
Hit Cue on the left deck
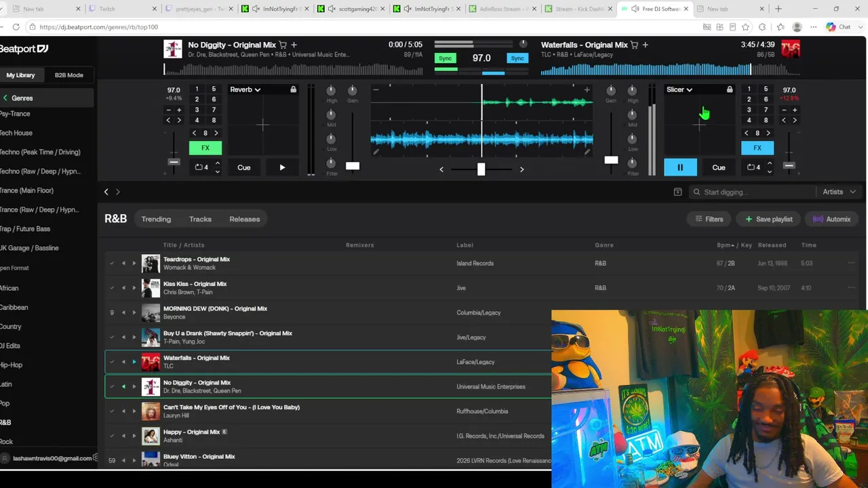(x=244, y=167)
